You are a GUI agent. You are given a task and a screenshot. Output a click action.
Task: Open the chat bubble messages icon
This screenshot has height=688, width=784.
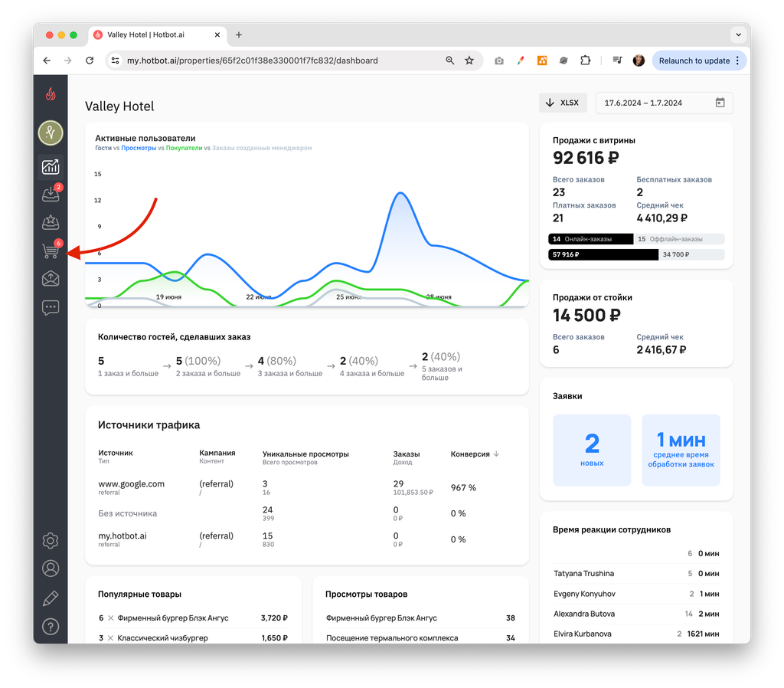51,307
